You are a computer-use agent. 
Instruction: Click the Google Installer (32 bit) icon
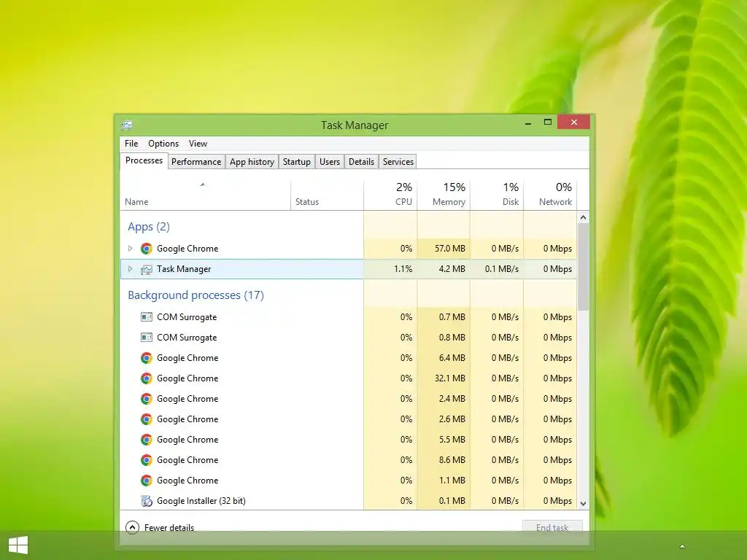coord(146,501)
